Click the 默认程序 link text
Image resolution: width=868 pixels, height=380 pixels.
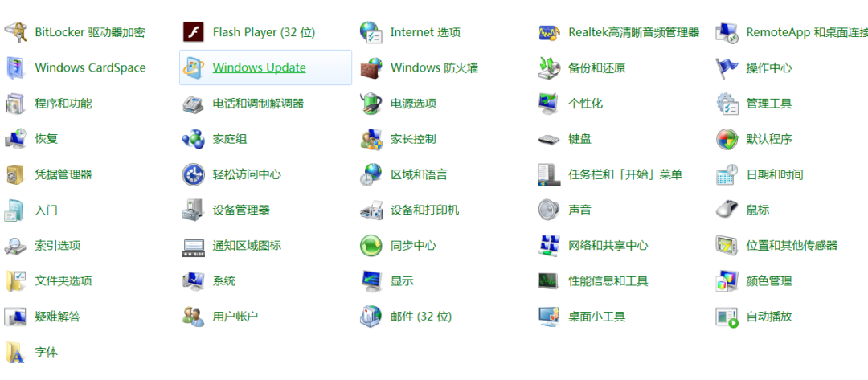tap(769, 139)
